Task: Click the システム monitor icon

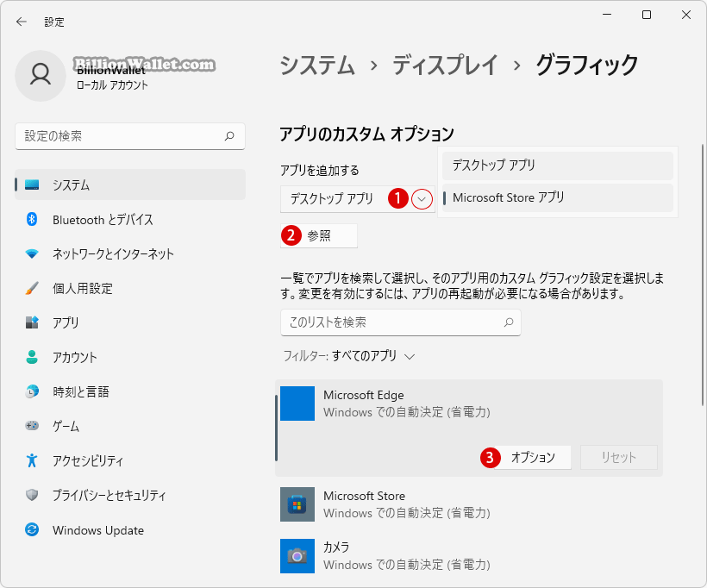Action: point(32,185)
